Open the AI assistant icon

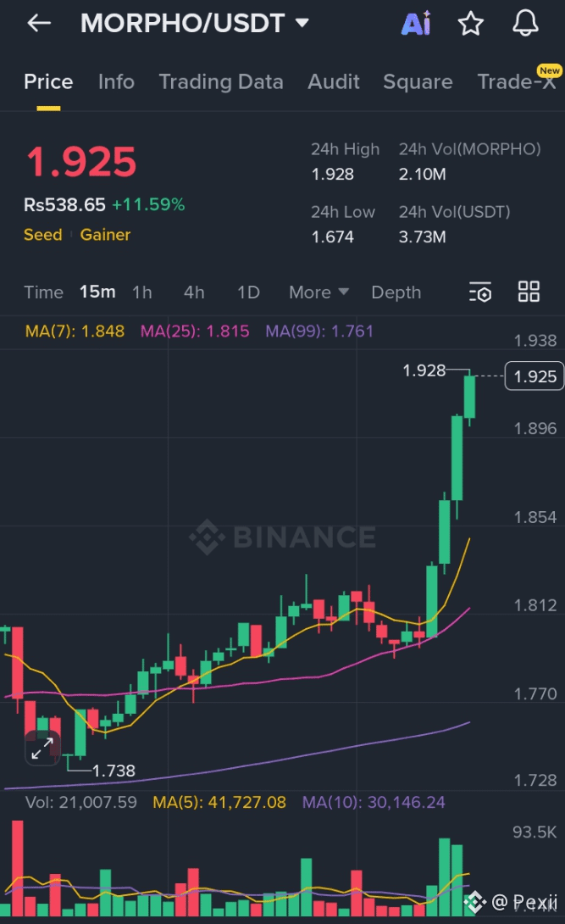(x=416, y=24)
